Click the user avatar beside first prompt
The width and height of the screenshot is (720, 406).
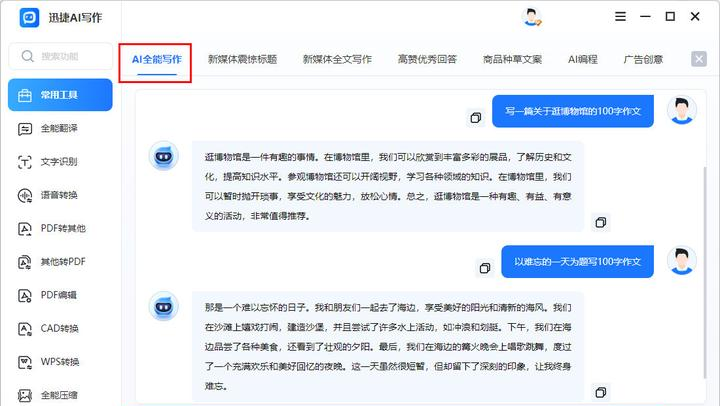pos(681,110)
